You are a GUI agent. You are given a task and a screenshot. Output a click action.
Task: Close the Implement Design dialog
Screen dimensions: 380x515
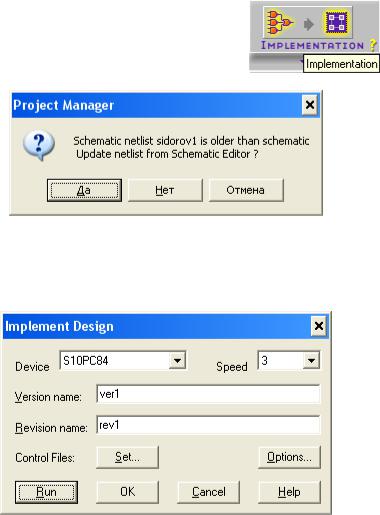(x=319, y=326)
